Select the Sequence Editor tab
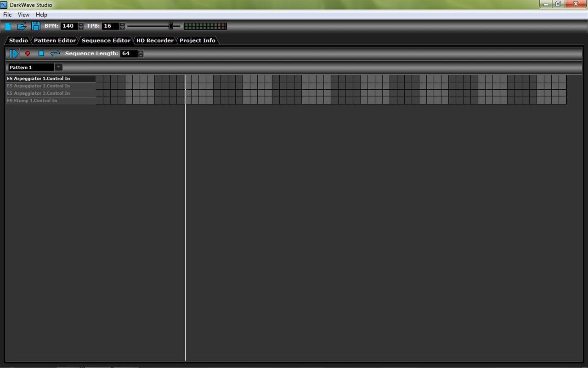588x368 pixels. 106,40
